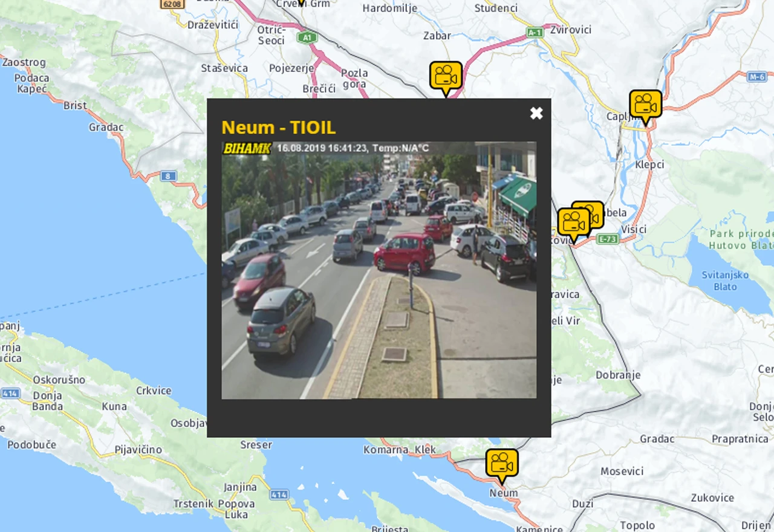Click the road 8 shield on the coast

click(x=169, y=176)
